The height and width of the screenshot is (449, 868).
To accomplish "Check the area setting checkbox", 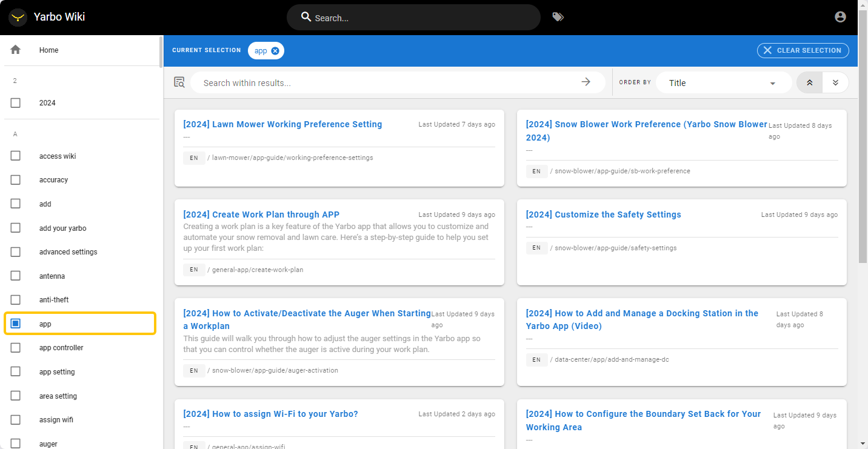I will [16, 396].
